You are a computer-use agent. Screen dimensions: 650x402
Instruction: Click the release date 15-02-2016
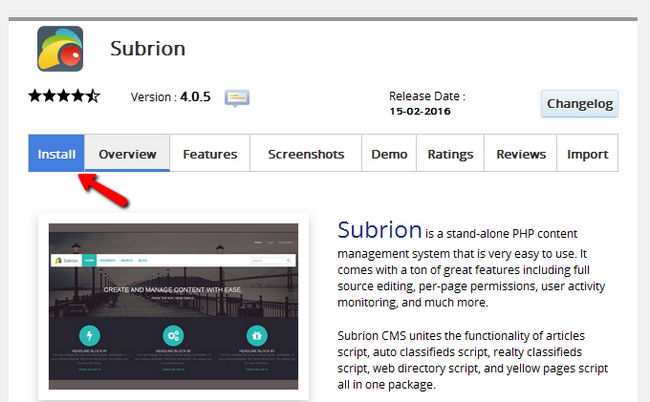click(x=420, y=111)
